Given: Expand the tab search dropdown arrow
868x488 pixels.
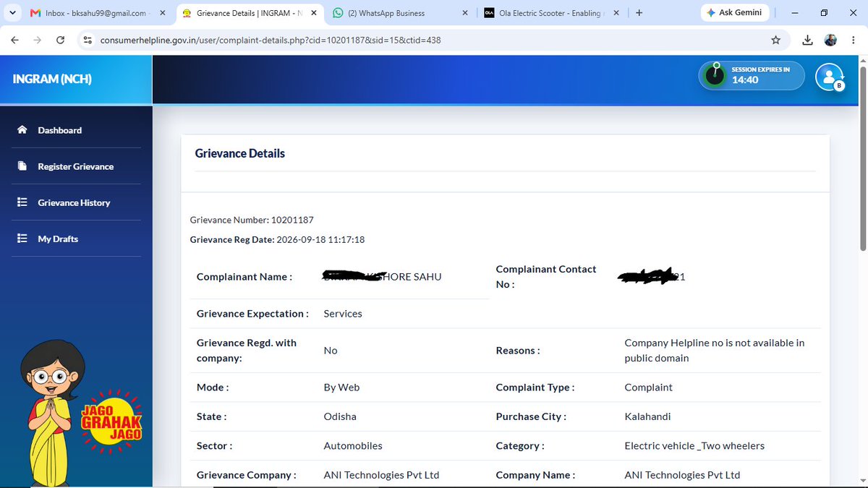Looking at the screenshot, I should tap(12, 13).
